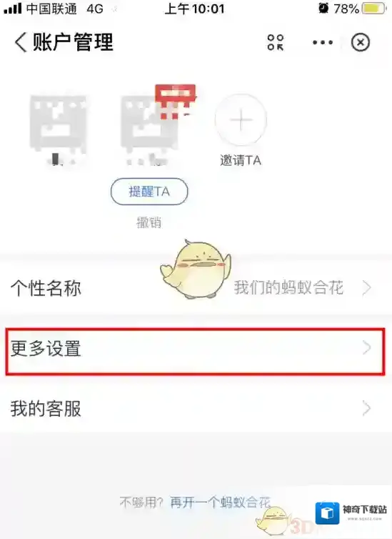Screen dimensions: 392x539
Task: Open the 个性名称 setting row
Action: click(x=196, y=287)
